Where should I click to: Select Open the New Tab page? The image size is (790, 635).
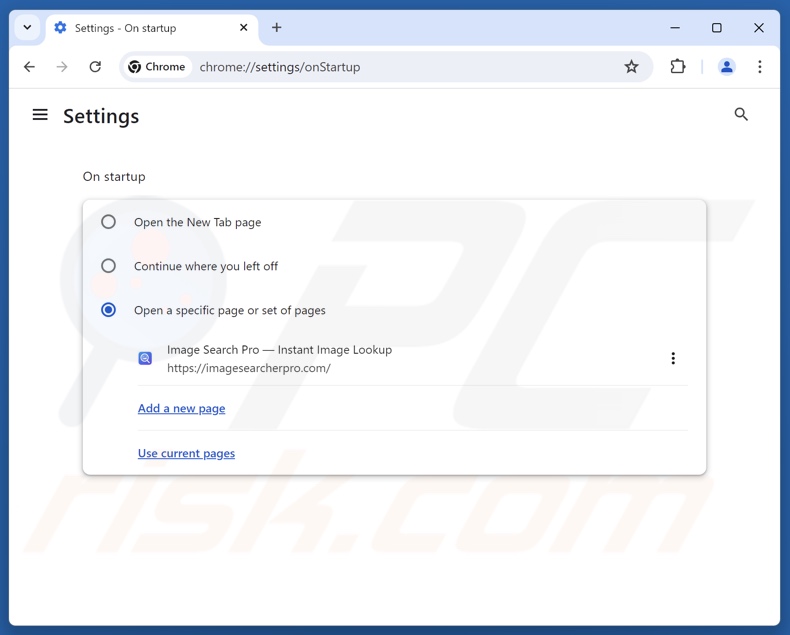point(109,222)
